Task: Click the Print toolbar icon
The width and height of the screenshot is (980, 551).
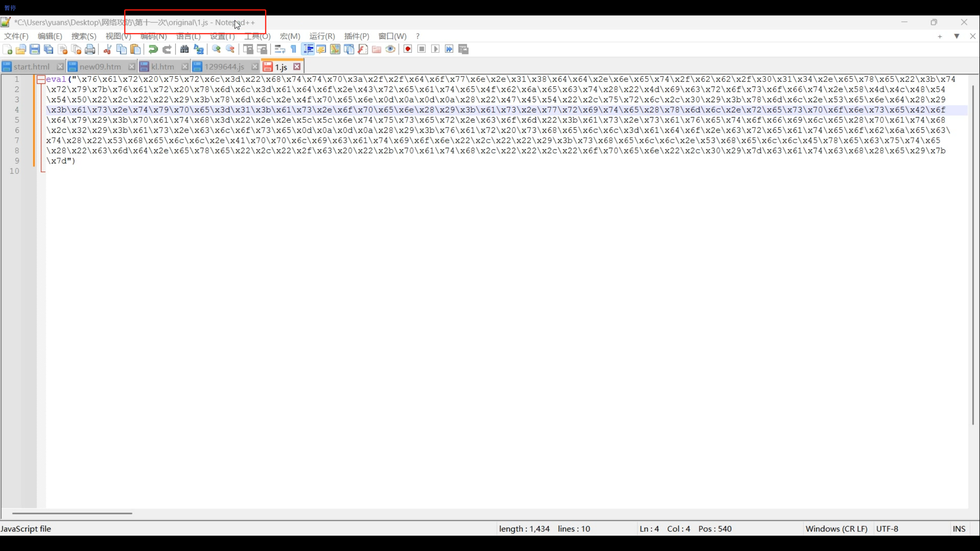Action: pyautogui.click(x=90, y=49)
